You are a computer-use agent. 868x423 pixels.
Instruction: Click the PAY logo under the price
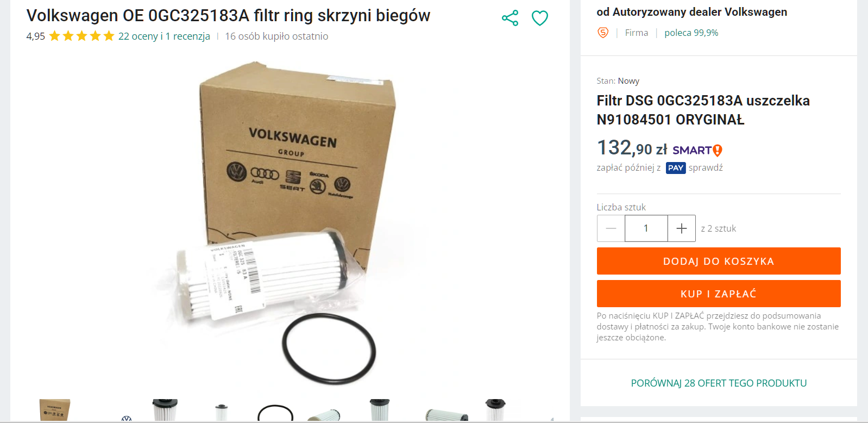click(676, 168)
